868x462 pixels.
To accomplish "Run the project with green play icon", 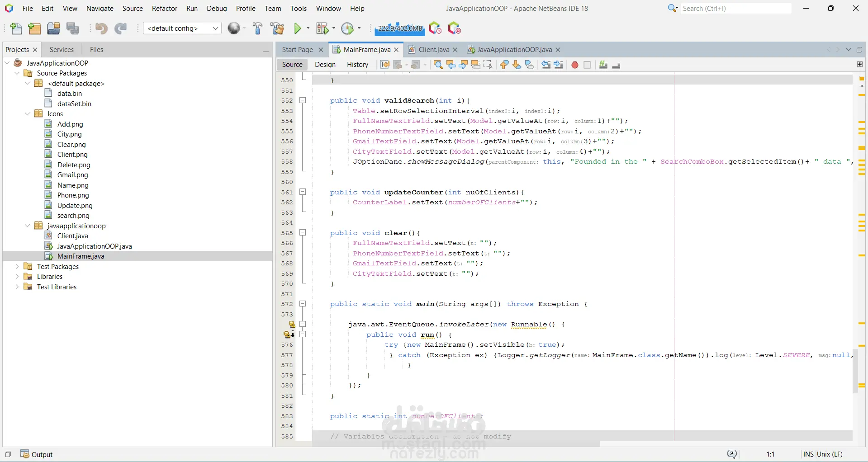I will [x=298, y=28].
